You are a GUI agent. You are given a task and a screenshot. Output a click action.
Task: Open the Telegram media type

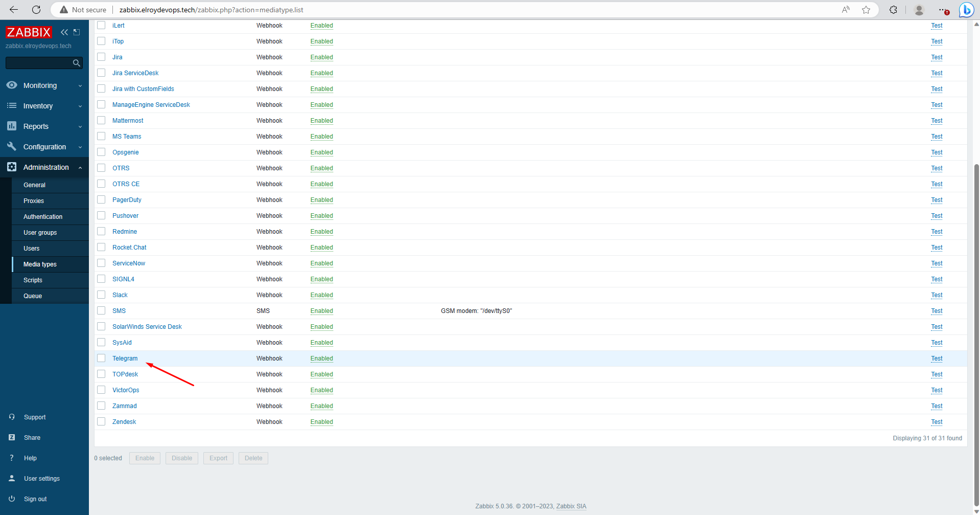125,359
